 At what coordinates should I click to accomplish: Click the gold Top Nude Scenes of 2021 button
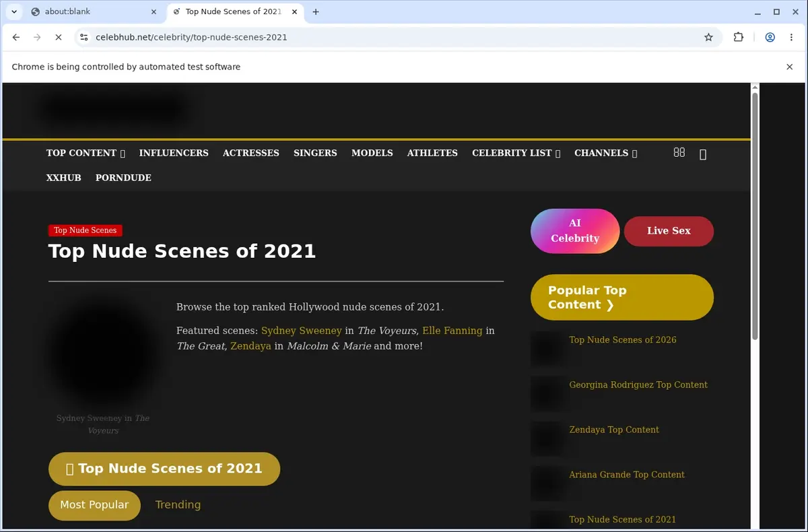(x=164, y=469)
